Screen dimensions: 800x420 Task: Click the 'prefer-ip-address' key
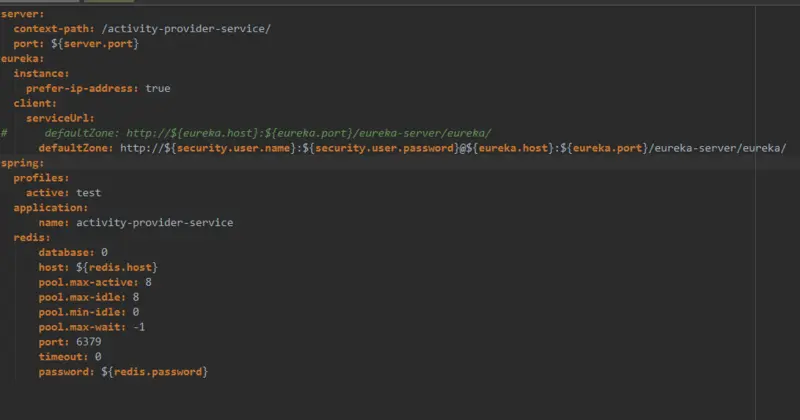[x=82, y=89]
